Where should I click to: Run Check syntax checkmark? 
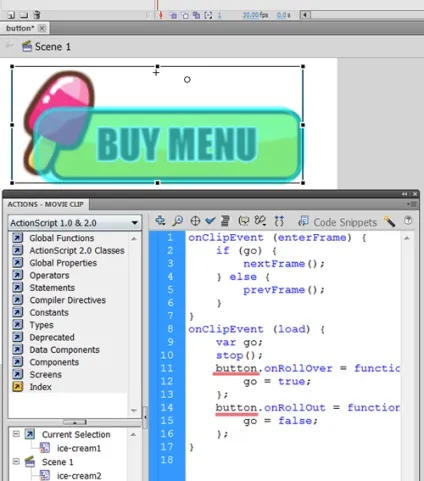pos(210,221)
